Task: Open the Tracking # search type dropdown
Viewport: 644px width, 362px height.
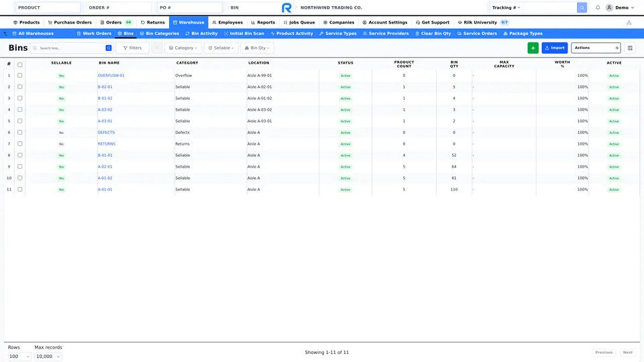Action: click(x=506, y=7)
